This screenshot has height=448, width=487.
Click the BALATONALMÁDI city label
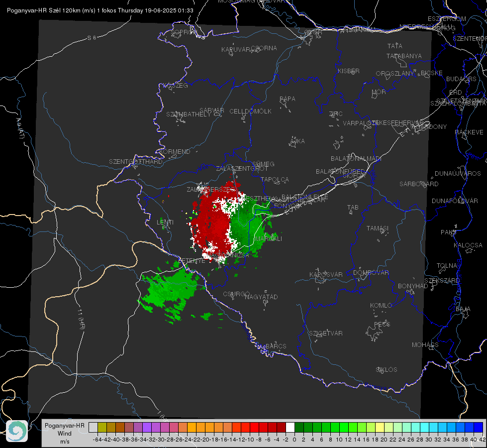click(356, 159)
